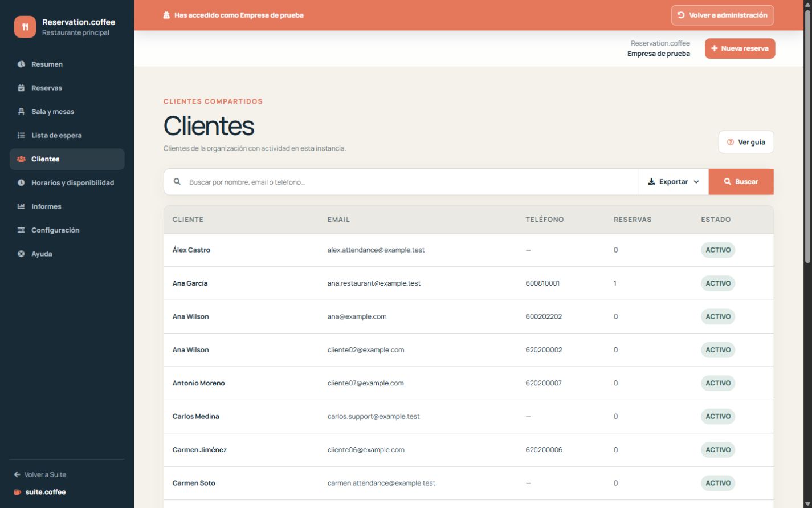812x508 pixels.
Task: Expand the Exportar dropdown
Action: click(674, 182)
